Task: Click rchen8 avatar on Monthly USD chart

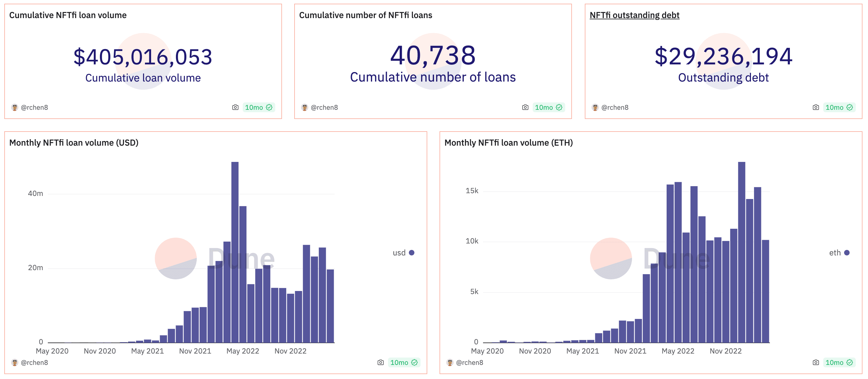Action: tap(14, 362)
